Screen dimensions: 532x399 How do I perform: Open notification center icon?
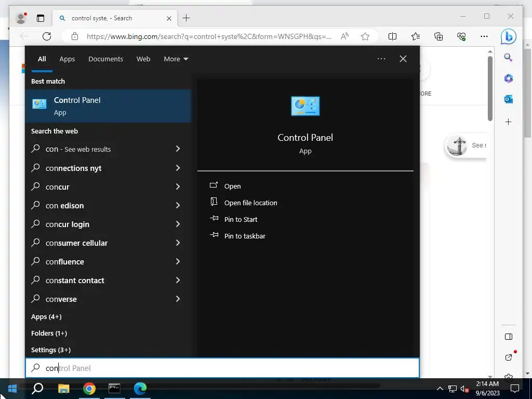515,389
